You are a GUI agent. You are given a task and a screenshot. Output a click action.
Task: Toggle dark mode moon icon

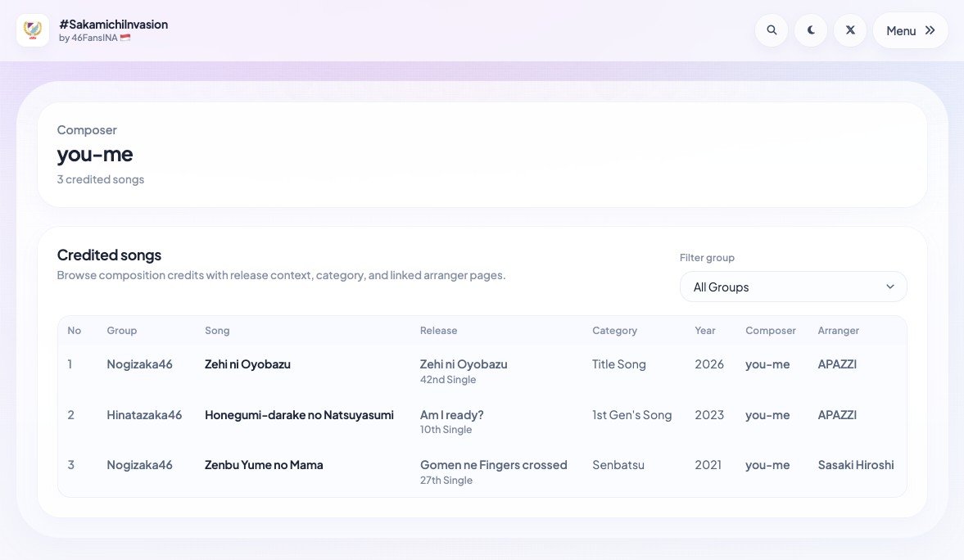[x=811, y=30]
